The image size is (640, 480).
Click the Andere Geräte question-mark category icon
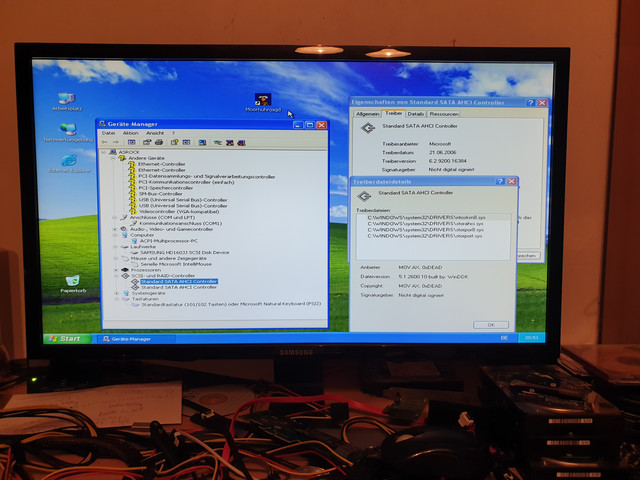coord(122,158)
